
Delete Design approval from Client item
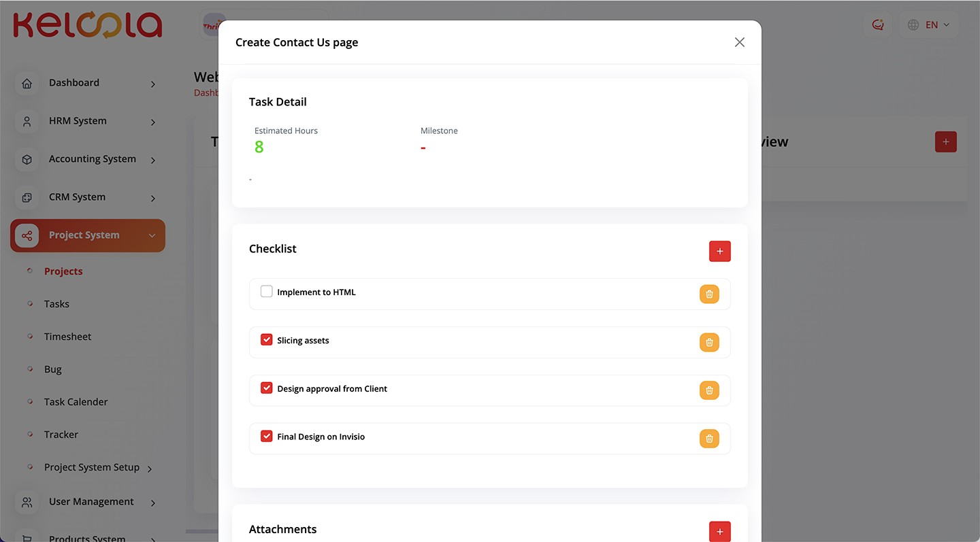point(709,390)
